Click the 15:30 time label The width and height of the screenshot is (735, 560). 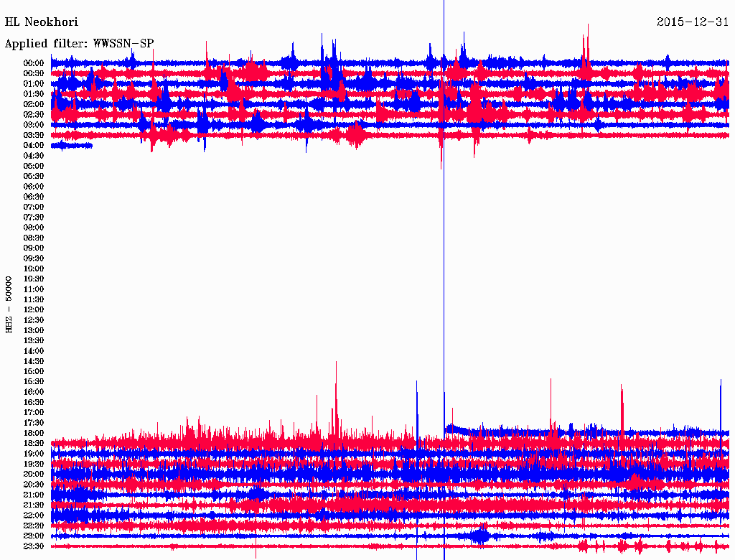tap(34, 382)
